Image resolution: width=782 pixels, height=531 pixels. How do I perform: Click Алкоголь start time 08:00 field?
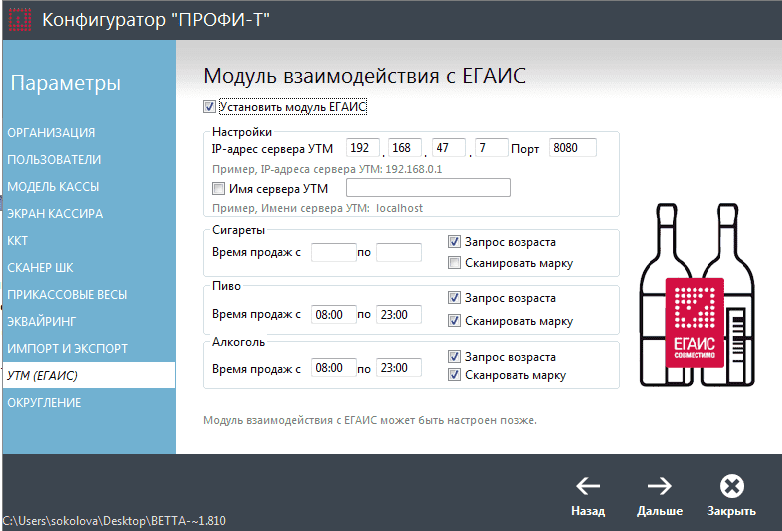(334, 368)
